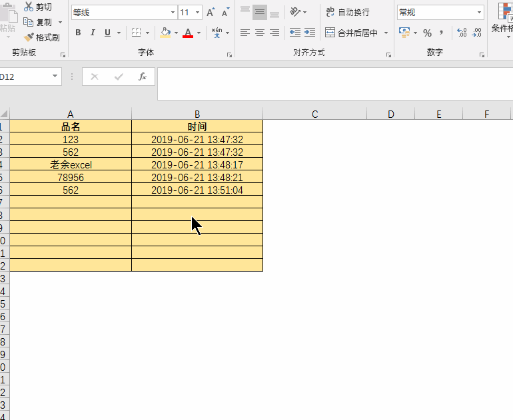Image resolution: width=513 pixels, height=420 pixels.
Task: Toggle Italic formatting
Action: pos(93,33)
